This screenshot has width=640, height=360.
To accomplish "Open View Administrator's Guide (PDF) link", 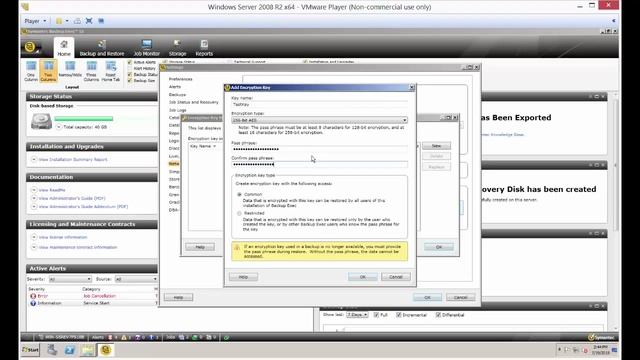I will click(72, 198).
